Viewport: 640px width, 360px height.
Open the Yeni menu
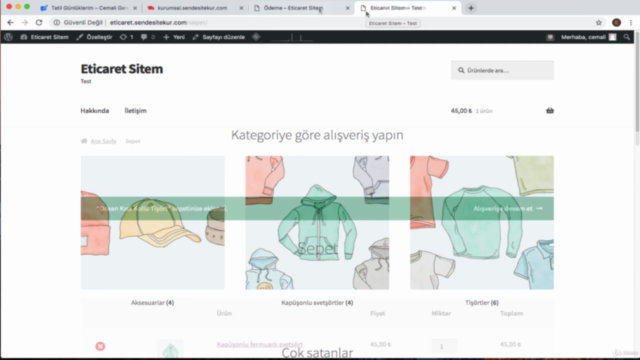pos(174,37)
